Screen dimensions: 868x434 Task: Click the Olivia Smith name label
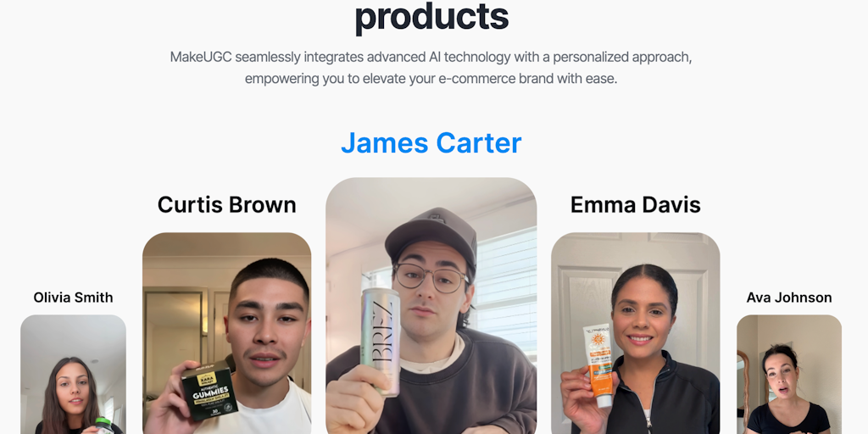tap(73, 298)
